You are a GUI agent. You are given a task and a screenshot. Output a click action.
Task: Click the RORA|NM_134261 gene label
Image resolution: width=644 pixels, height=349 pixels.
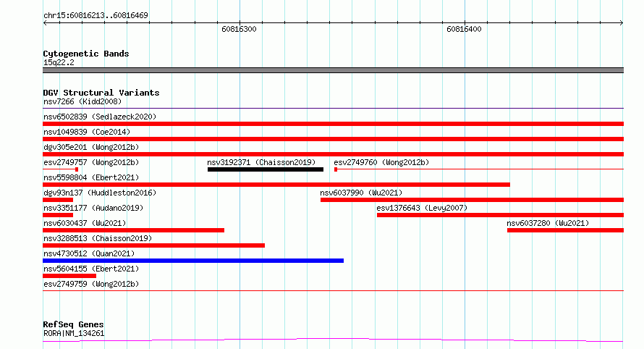click(74, 334)
